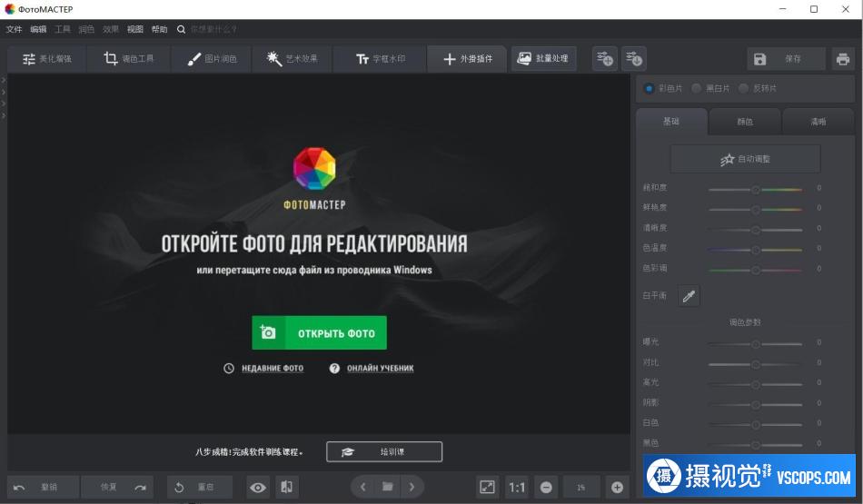The image size is (863, 504).
Task: Click the 阴影 shadows slider handle
Action: pos(756,404)
